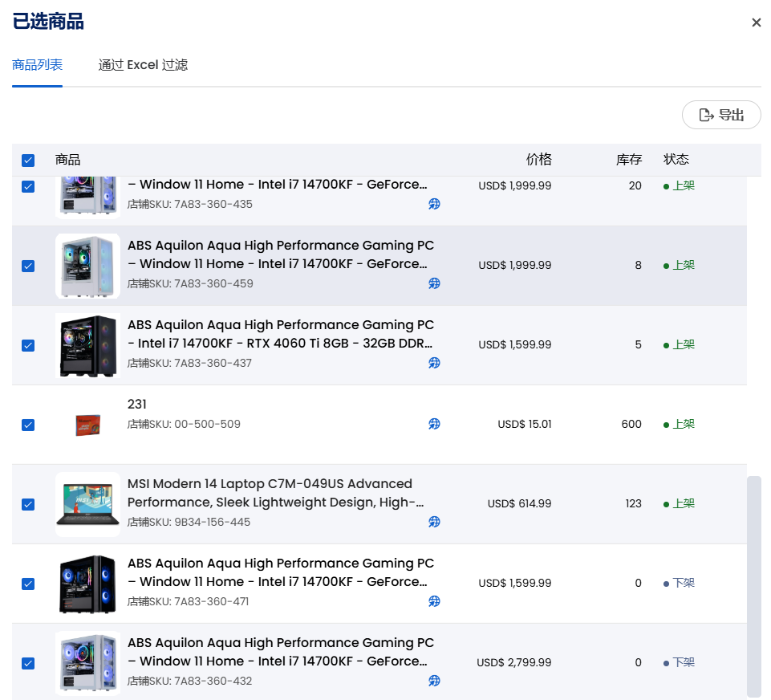This screenshot has height=700, width=771.
Task: Open thumbnail of SKU 7A83-360-432 PC
Action: pos(88,664)
